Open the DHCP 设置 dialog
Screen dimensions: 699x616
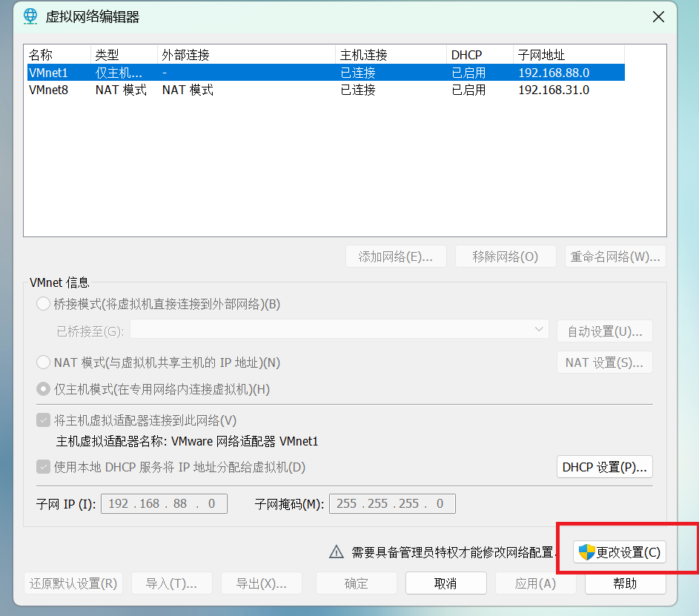click(604, 467)
